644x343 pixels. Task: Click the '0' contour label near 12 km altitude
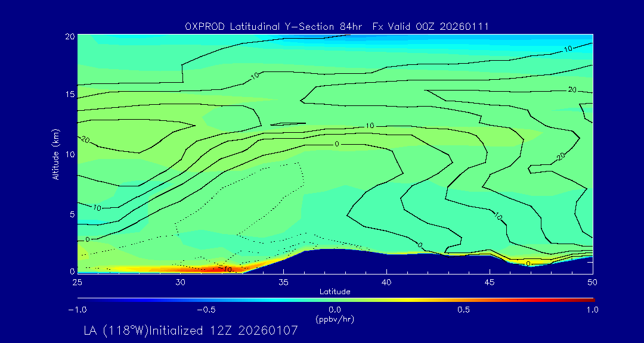pyautogui.click(x=337, y=144)
